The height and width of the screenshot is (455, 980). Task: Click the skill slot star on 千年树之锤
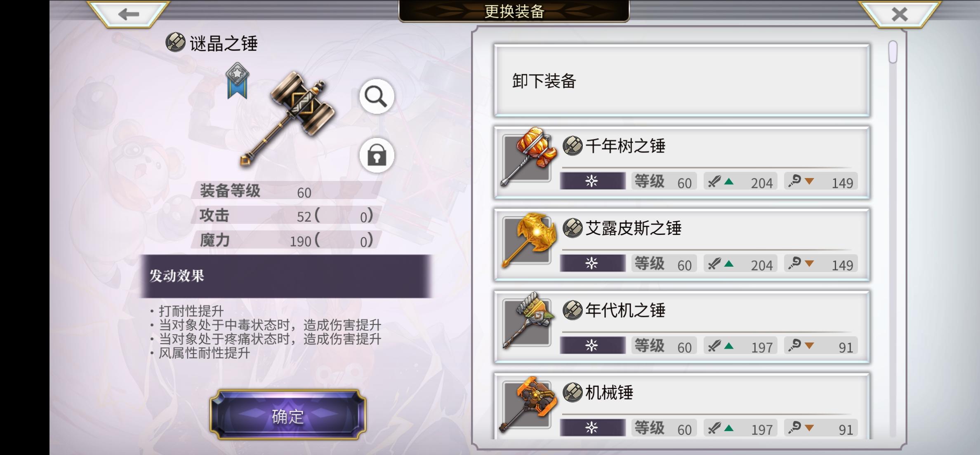pos(592,181)
